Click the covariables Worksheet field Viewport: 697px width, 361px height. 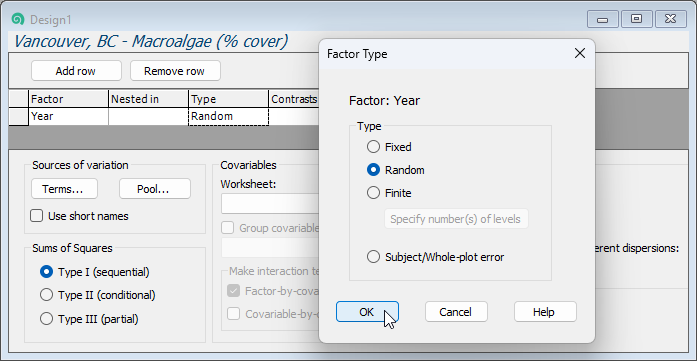click(x=270, y=204)
